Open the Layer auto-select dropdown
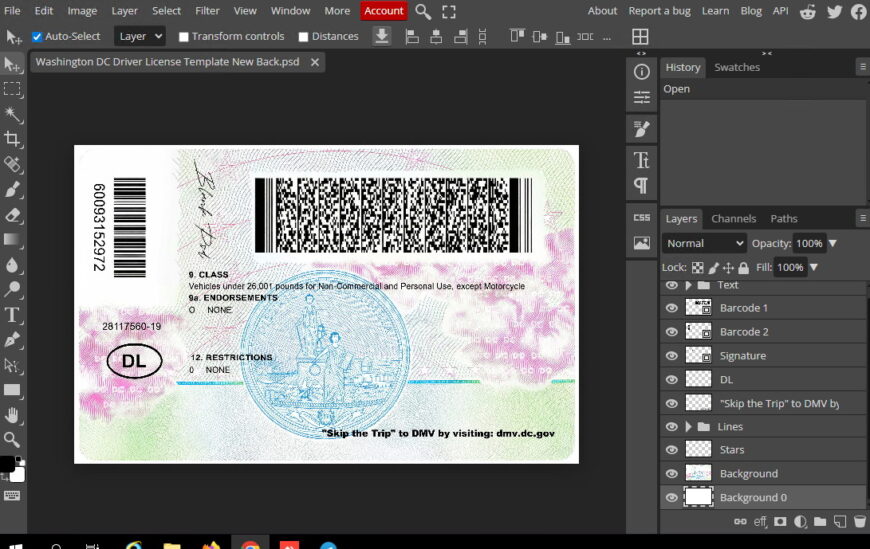Image resolution: width=870 pixels, height=549 pixels. 139,37
